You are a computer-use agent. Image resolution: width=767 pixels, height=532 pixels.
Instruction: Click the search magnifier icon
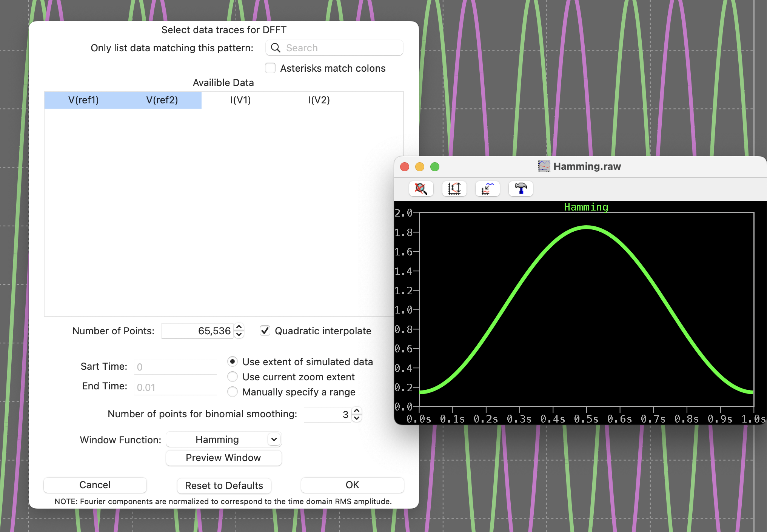coord(276,48)
